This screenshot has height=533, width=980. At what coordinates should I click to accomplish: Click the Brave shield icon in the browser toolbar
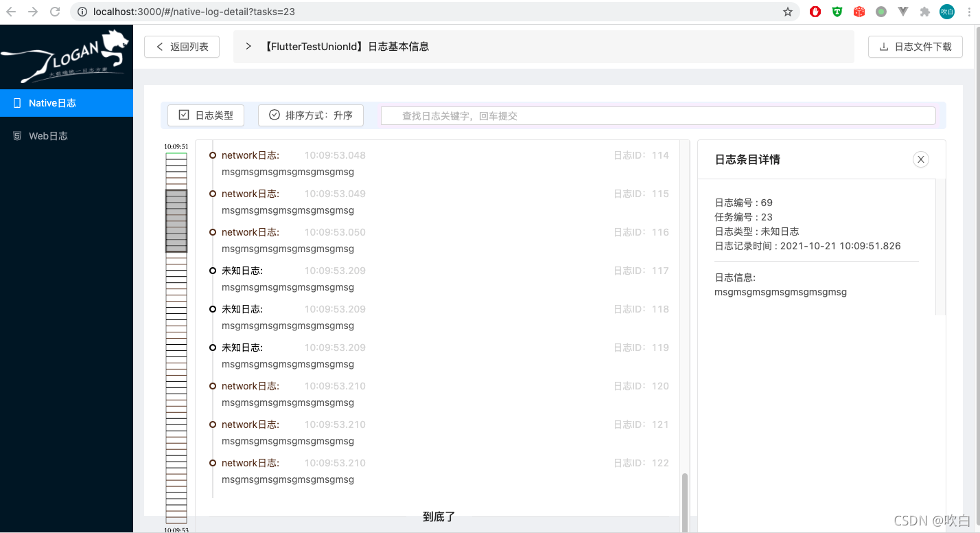[x=837, y=12]
